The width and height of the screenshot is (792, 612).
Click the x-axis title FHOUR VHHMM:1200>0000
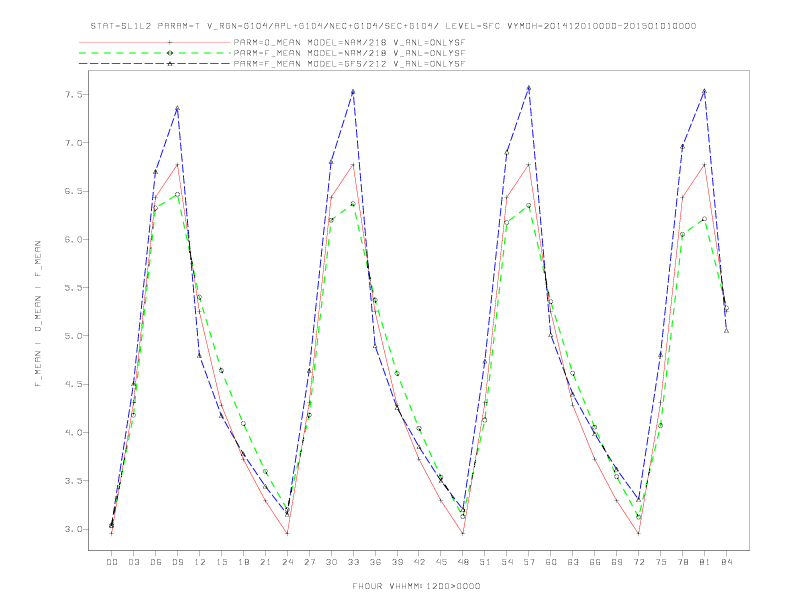click(416, 586)
